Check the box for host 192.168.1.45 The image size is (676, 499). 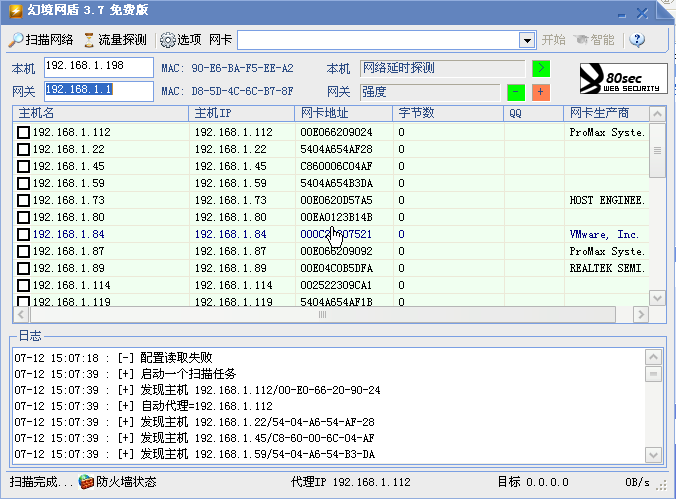pyautogui.click(x=23, y=166)
